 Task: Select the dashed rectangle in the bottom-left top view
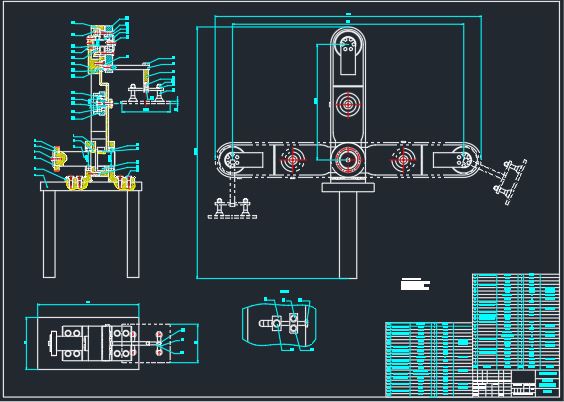(x=146, y=343)
